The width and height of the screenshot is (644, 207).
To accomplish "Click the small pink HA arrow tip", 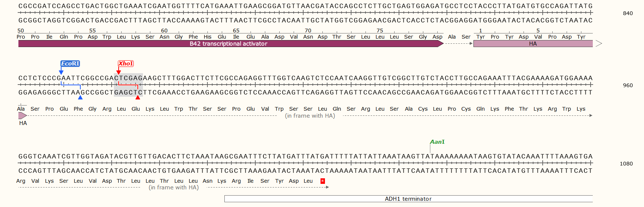I will point(22,116).
